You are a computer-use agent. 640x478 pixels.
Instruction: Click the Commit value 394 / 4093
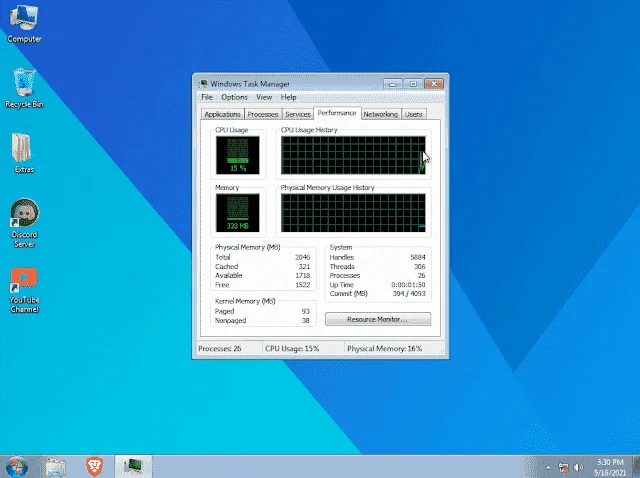[409, 293]
